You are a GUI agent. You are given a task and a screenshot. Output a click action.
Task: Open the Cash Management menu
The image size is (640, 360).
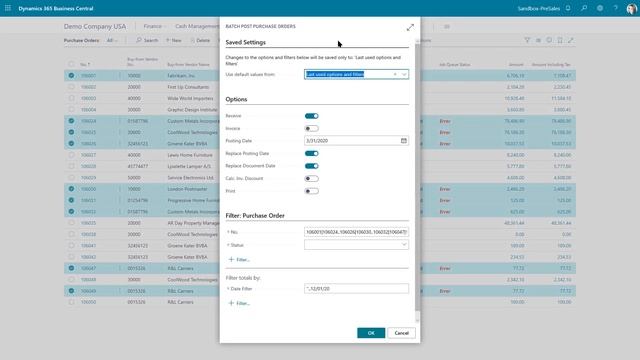(x=197, y=26)
